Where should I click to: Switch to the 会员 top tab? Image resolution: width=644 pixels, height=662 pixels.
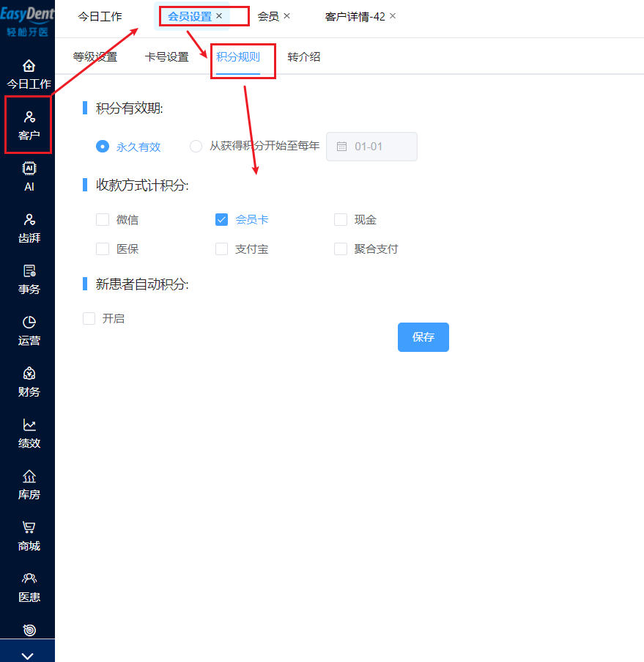pos(268,16)
